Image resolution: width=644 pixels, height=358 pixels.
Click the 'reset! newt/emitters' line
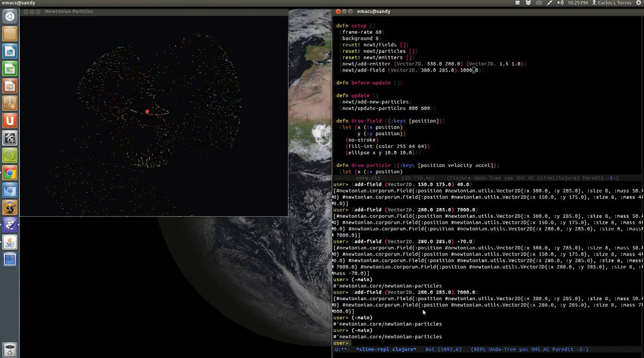pyautogui.click(x=377, y=58)
